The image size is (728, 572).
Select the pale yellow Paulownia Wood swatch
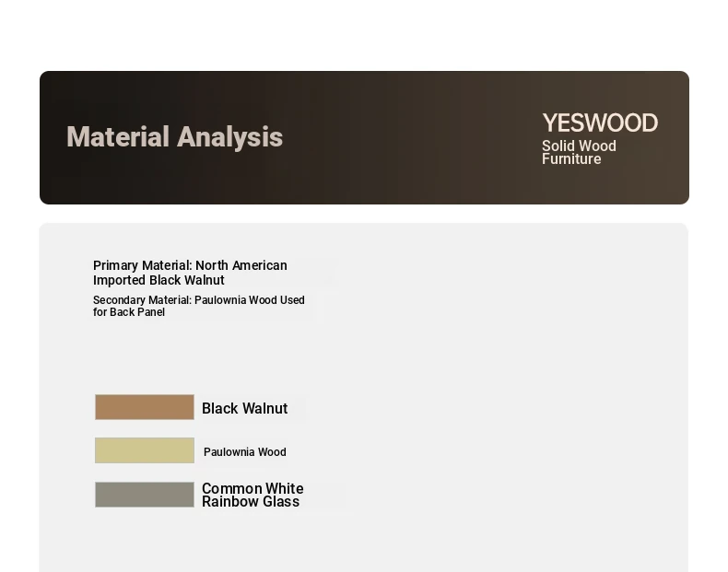tap(145, 450)
